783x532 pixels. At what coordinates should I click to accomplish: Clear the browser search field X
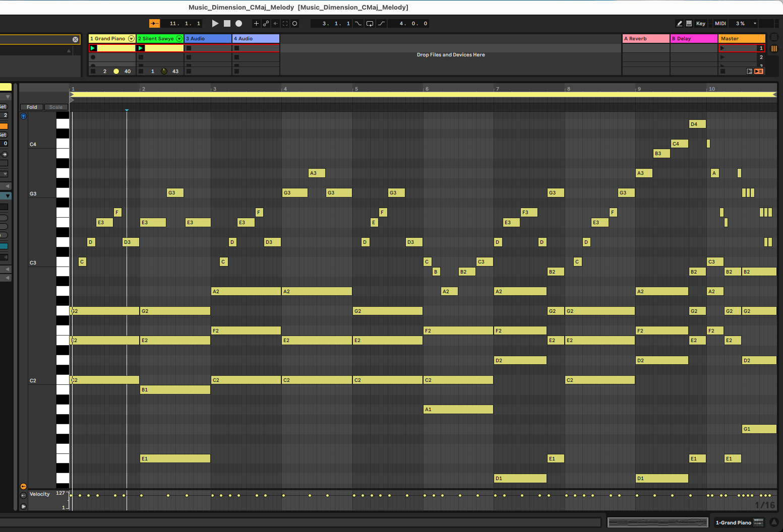point(76,39)
